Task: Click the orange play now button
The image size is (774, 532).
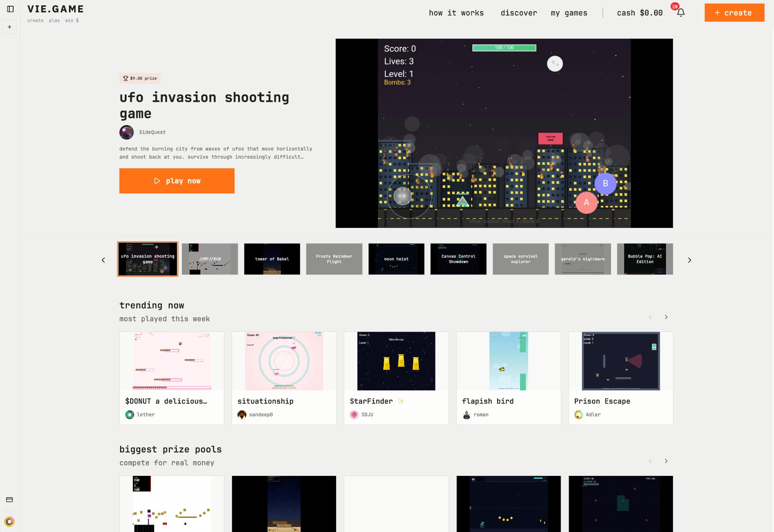Action: tap(177, 181)
